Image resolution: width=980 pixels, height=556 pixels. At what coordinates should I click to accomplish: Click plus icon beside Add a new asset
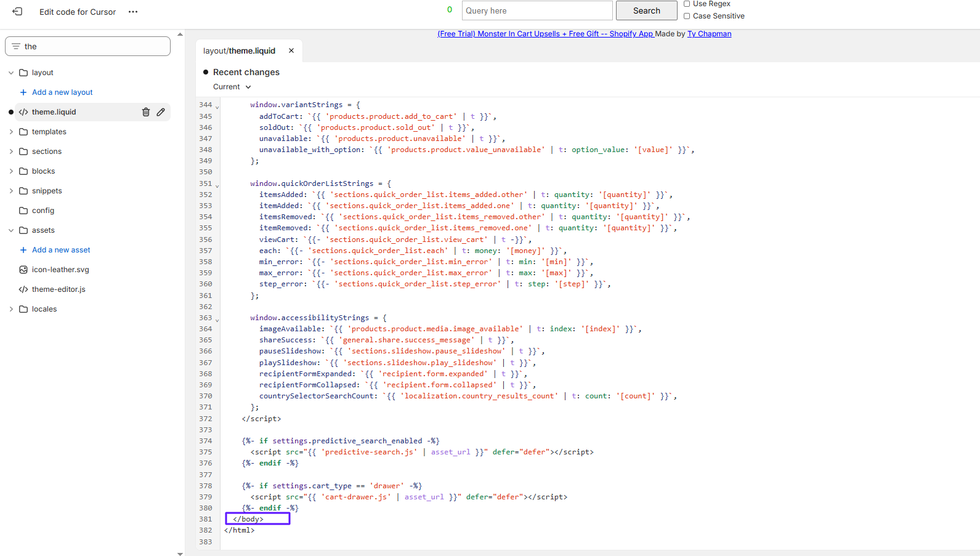click(x=23, y=250)
